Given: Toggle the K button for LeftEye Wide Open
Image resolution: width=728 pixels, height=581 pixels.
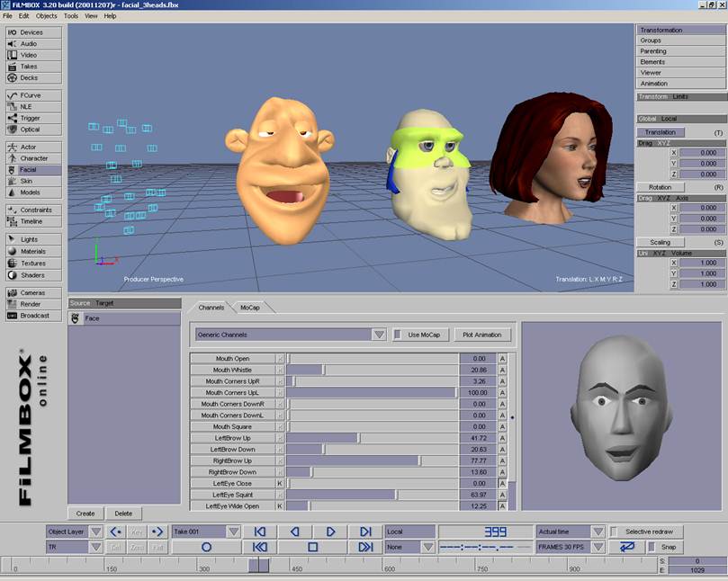Looking at the screenshot, I should [280, 506].
